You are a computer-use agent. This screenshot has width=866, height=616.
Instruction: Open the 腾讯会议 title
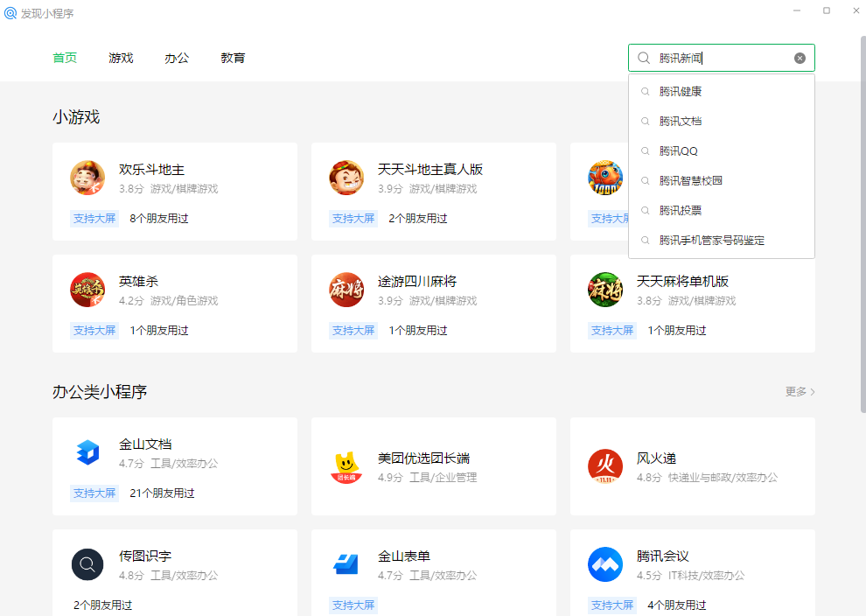coord(663,556)
